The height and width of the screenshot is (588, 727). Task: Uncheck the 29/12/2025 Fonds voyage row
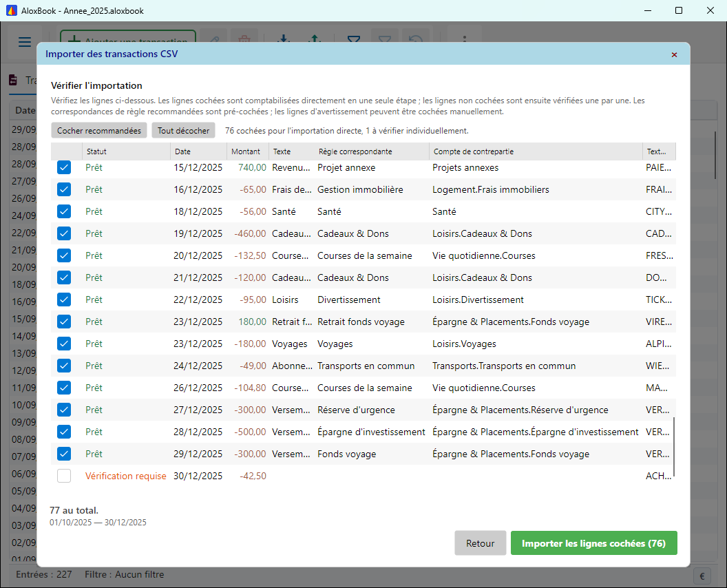64,454
